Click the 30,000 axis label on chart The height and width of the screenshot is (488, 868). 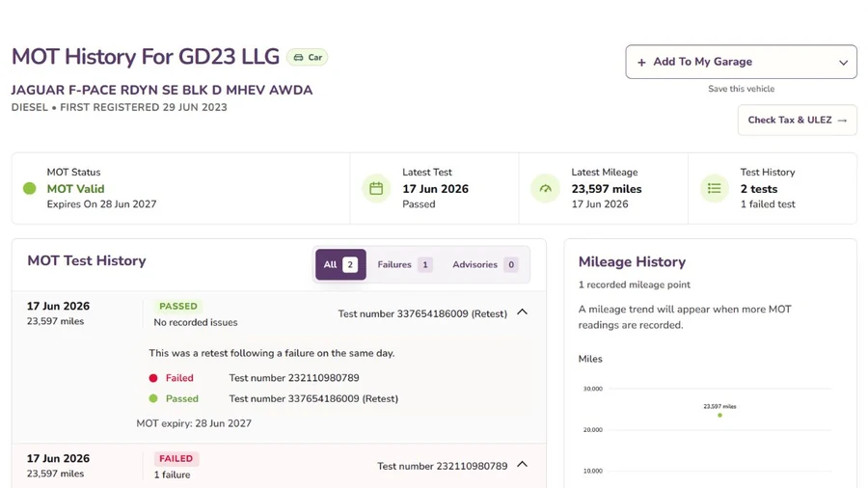point(592,389)
